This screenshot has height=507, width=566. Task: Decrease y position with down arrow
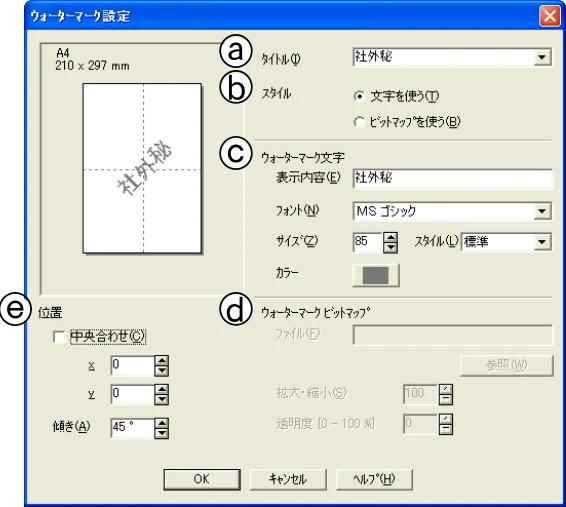click(161, 399)
